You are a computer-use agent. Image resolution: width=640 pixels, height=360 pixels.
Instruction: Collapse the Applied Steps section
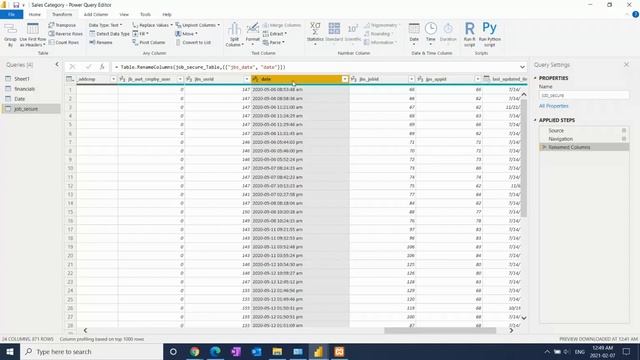click(x=535, y=120)
